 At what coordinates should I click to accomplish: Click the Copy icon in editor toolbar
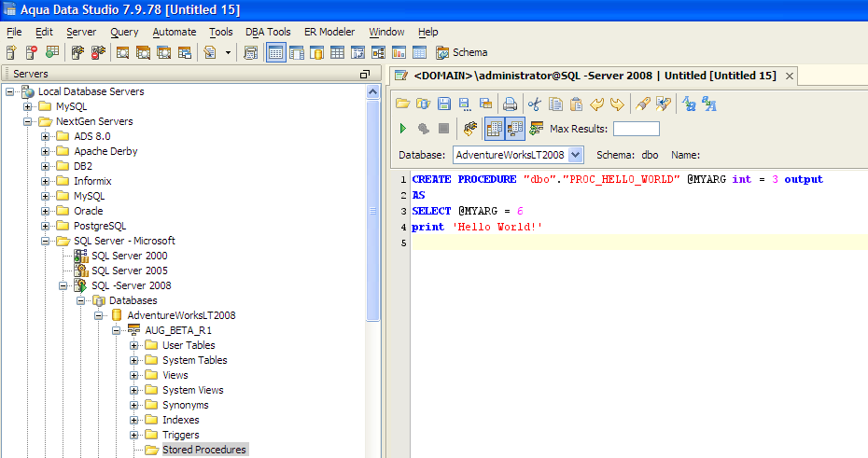tap(555, 104)
